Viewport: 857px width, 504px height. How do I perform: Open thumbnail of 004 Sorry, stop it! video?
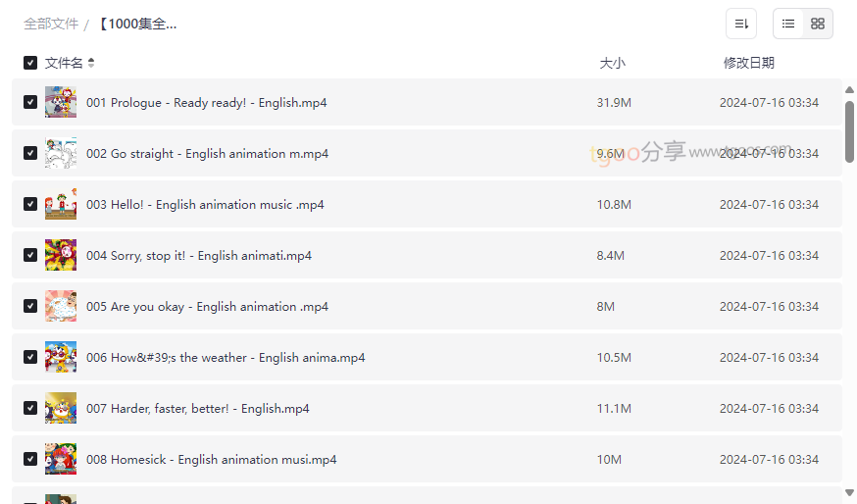coord(61,255)
